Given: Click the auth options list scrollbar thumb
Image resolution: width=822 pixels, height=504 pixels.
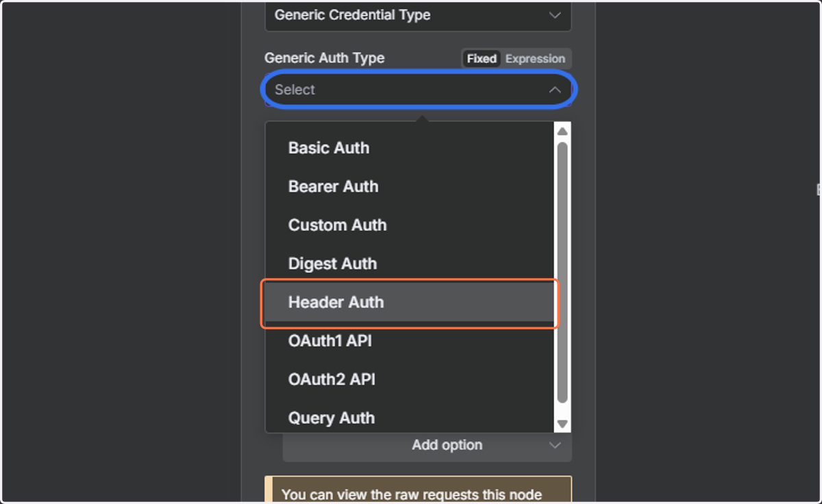Looking at the screenshot, I should 562,273.
